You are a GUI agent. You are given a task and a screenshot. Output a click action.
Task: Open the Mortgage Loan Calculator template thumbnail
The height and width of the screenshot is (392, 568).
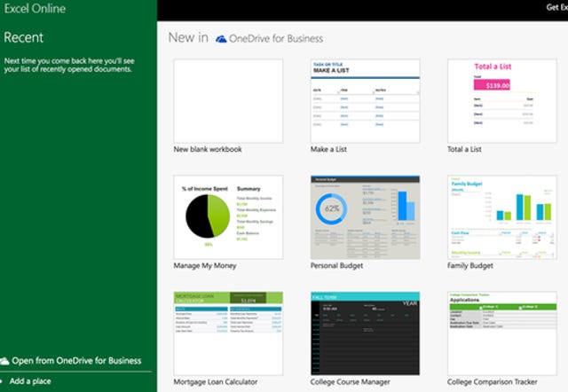(x=228, y=333)
